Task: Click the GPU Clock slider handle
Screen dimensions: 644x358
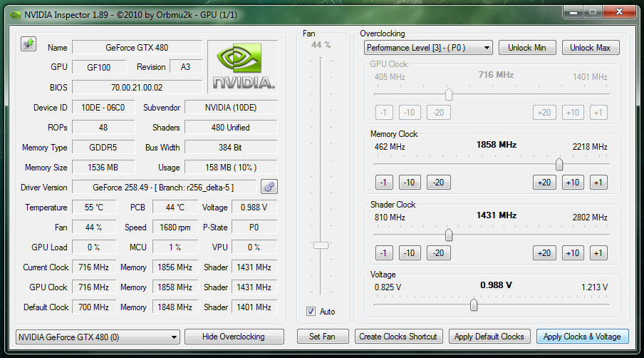Action: [x=449, y=95]
